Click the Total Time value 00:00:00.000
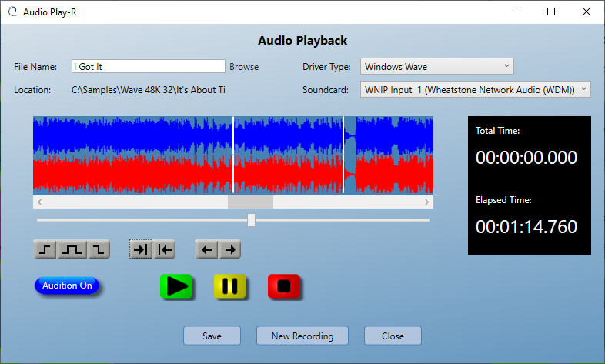Viewport: 605px width, 364px height. click(526, 157)
